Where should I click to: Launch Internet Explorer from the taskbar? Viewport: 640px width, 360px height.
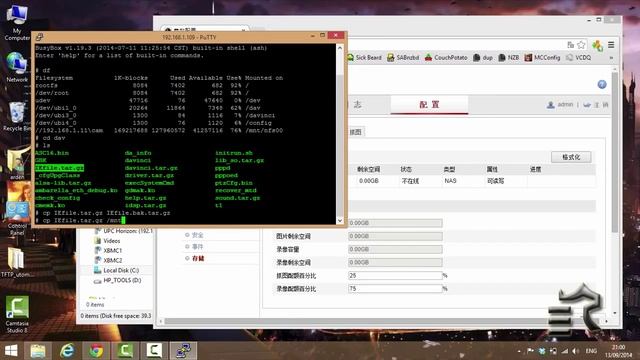click(67, 350)
